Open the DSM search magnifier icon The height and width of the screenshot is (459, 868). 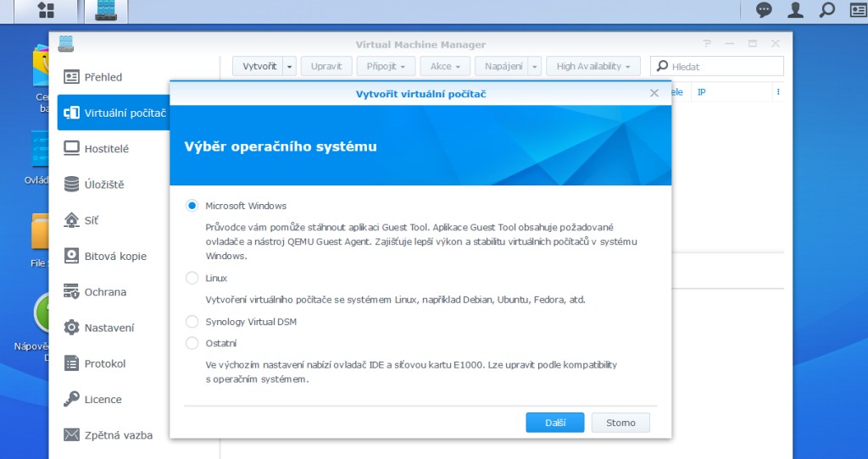click(827, 10)
